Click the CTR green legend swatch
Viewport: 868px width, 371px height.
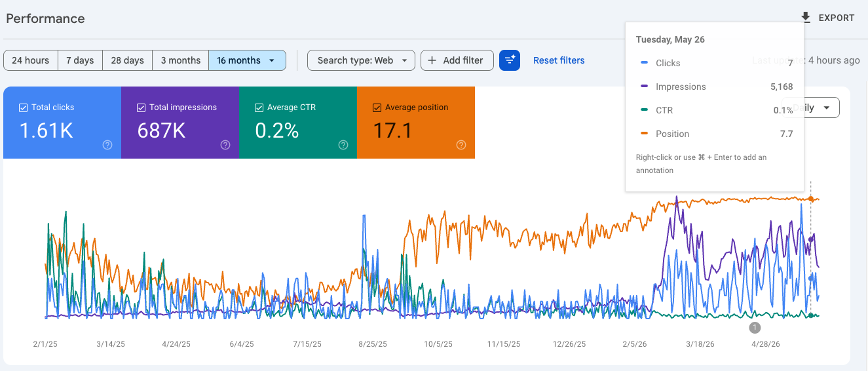click(x=645, y=110)
